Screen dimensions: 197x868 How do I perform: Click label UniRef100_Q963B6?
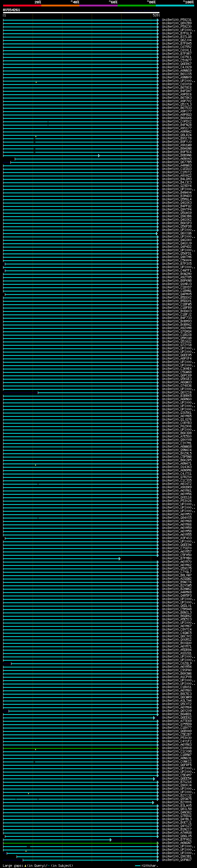(176, 216)
